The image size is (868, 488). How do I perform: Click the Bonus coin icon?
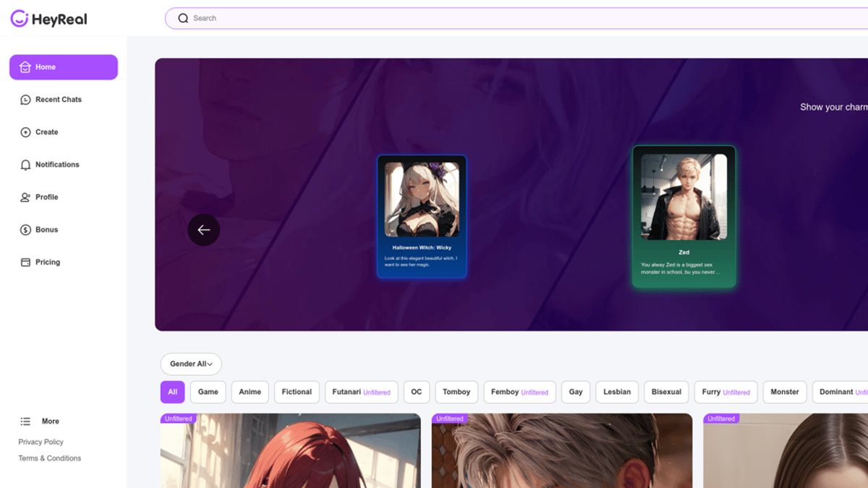tap(25, 230)
